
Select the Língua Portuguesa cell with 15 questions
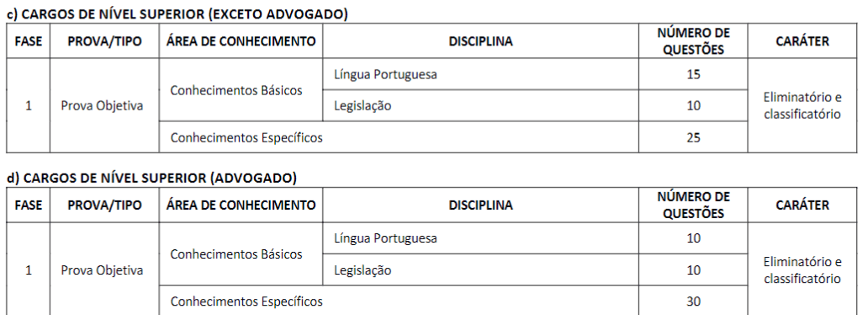(x=480, y=74)
